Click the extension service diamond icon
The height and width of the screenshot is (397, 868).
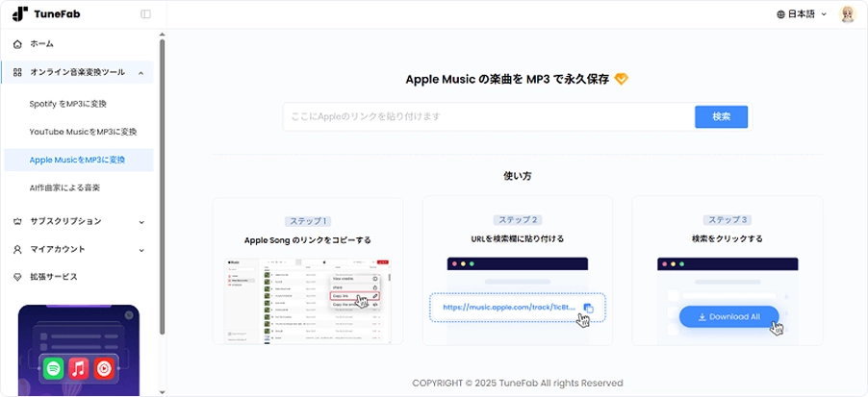click(x=17, y=277)
